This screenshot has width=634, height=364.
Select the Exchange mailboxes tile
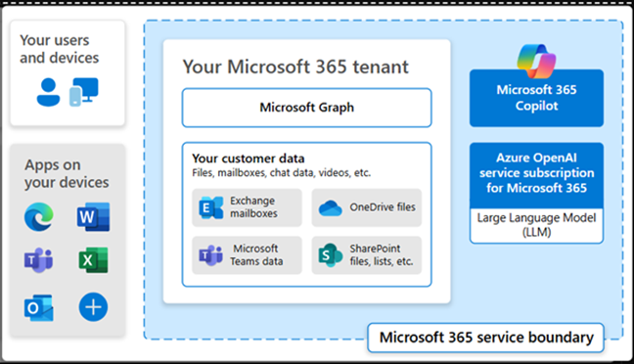tap(248, 207)
